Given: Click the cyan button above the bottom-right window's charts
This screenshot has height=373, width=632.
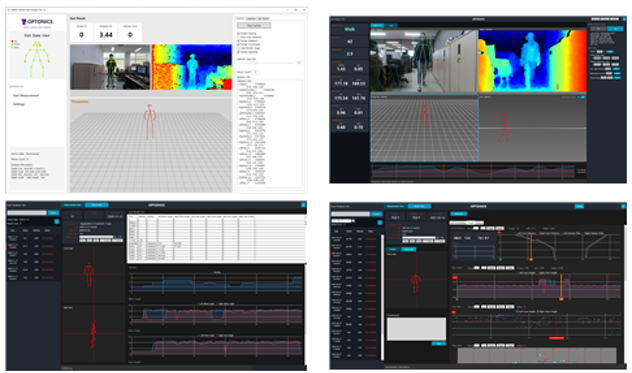Looking at the screenshot, I should 458,214.
